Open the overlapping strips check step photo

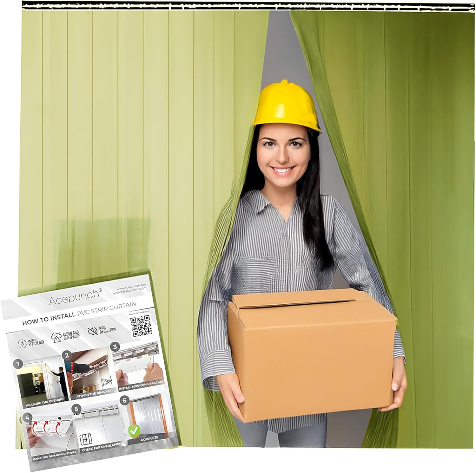point(99,428)
